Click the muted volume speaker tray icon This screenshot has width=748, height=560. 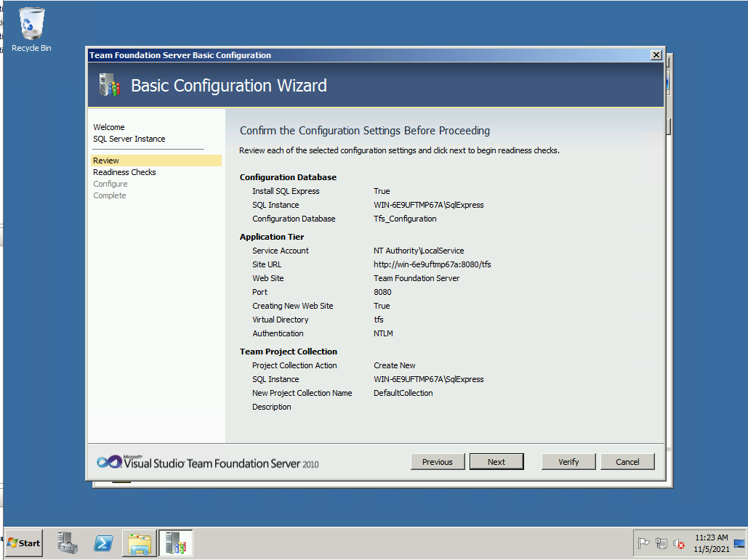pyautogui.click(x=680, y=543)
